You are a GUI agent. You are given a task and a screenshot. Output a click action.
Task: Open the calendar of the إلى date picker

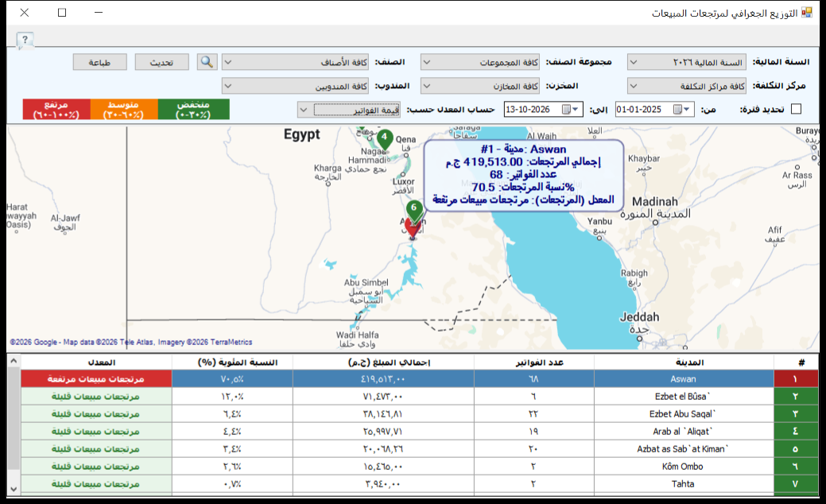click(x=570, y=110)
